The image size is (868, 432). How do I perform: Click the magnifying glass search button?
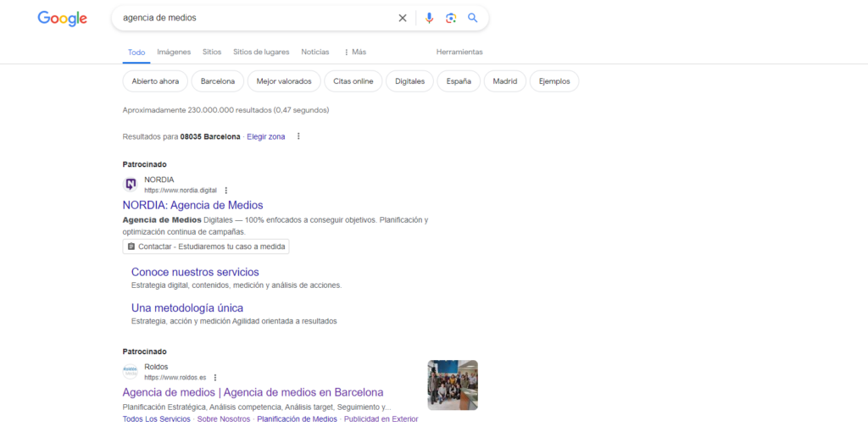pyautogui.click(x=473, y=18)
